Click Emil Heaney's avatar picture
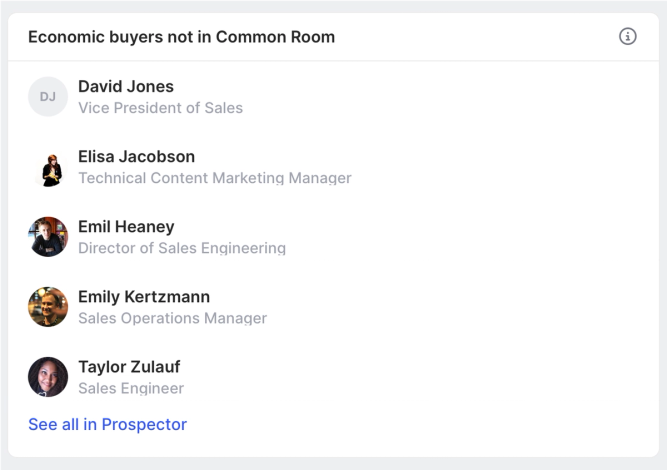Viewport: 667px width, 470px height. coord(48,237)
